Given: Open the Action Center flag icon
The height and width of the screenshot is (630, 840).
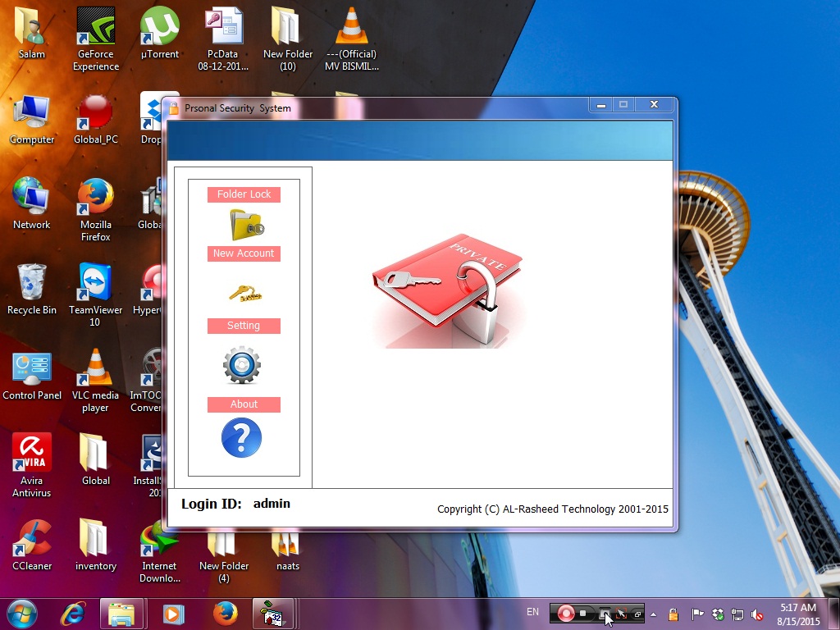Looking at the screenshot, I should tap(697, 614).
